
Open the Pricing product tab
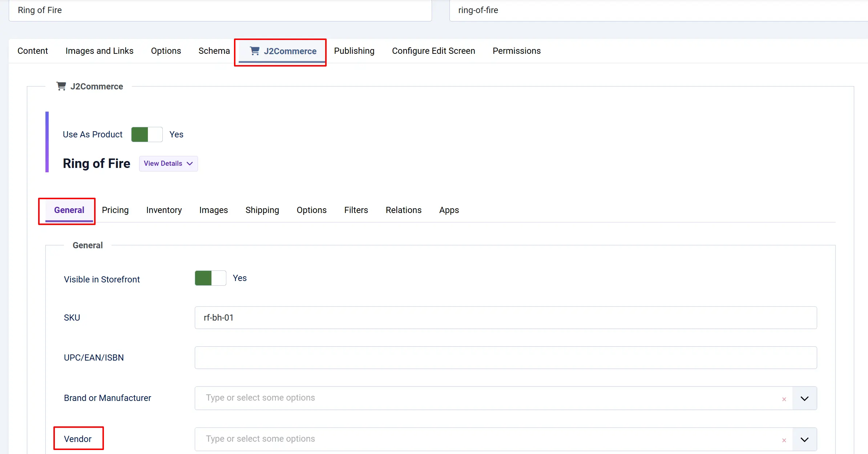[x=115, y=210]
